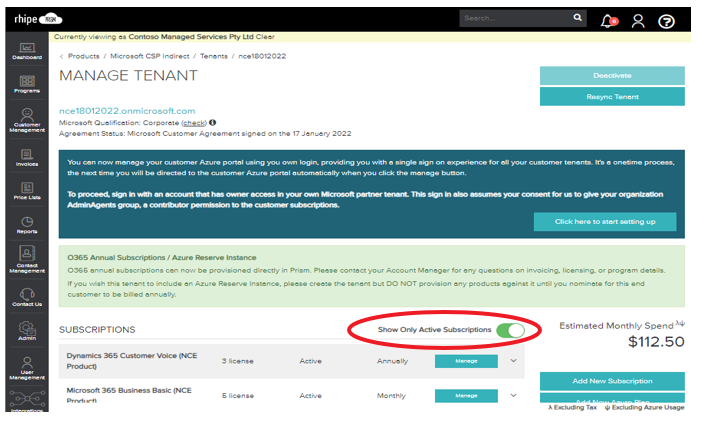Click the Resync Tenant button
Image resolution: width=708 pixels, height=428 pixels.
click(612, 97)
